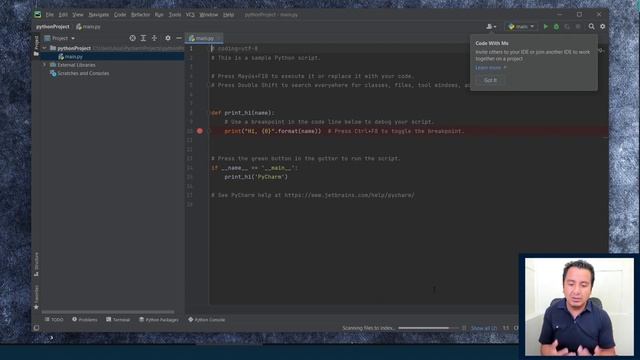Open the Help menu
The height and width of the screenshot is (360, 640).
pyautogui.click(x=228, y=15)
